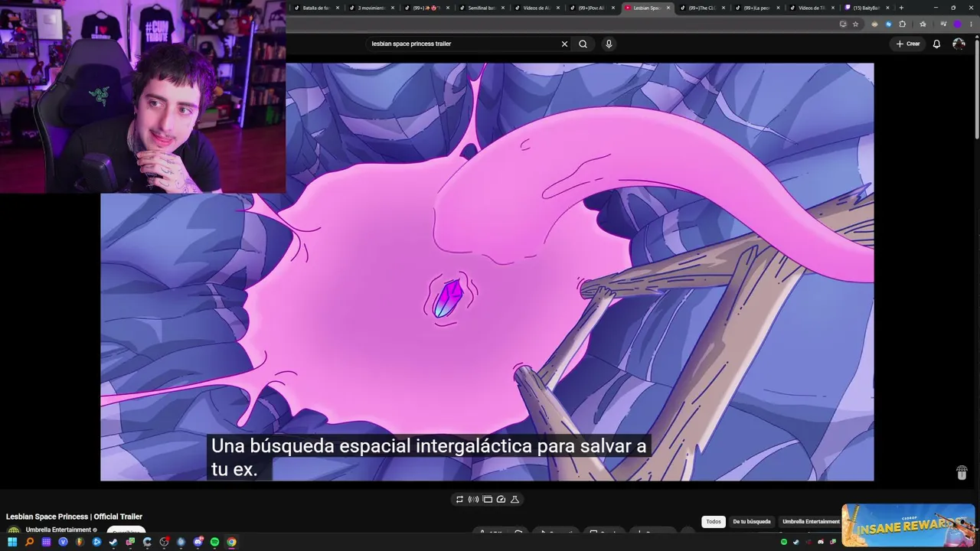
Task: Open the account avatar menu
Action: [x=959, y=44]
